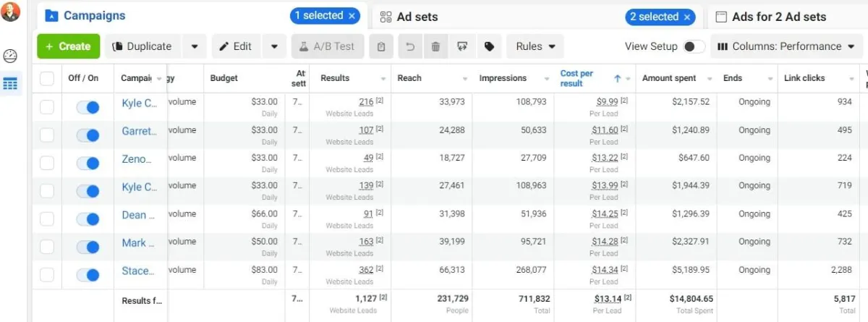
Task: Click the green Create button
Action: pyautogui.click(x=68, y=47)
